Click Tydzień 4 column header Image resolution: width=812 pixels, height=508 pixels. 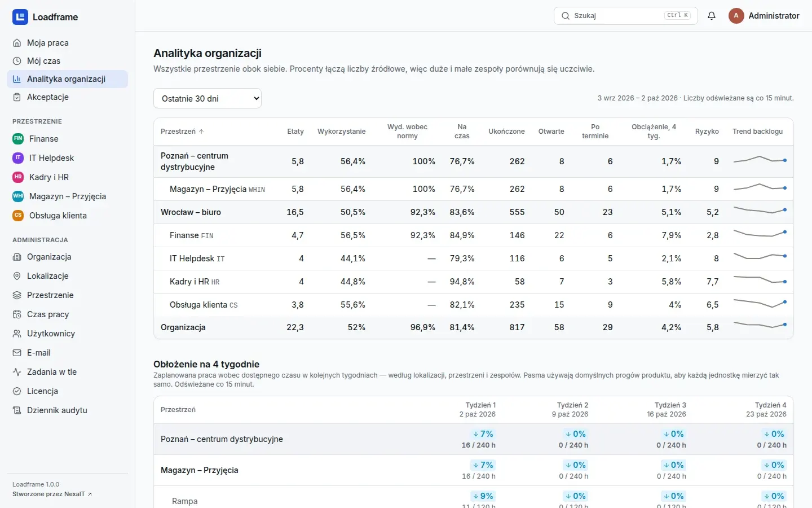[x=766, y=410]
